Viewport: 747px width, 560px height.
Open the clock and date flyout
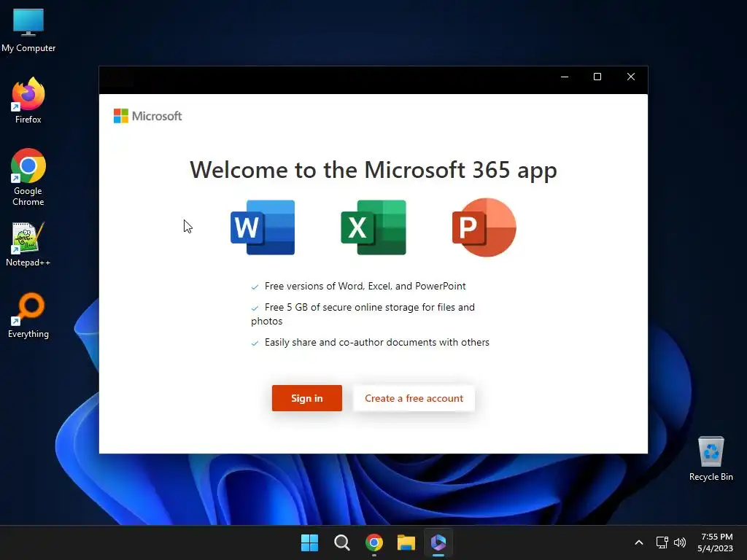(716, 542)
